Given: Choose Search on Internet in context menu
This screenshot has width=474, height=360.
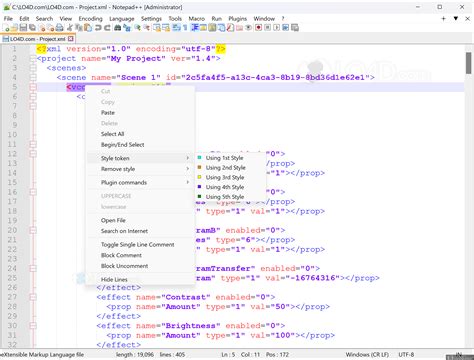Looking at the screenshot, I should pyautogui.click(x=140, y=231).
